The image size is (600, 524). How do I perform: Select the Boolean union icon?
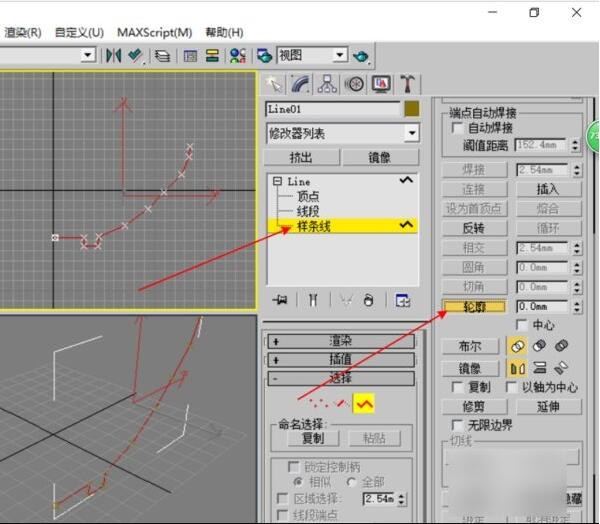coord(518,346)
